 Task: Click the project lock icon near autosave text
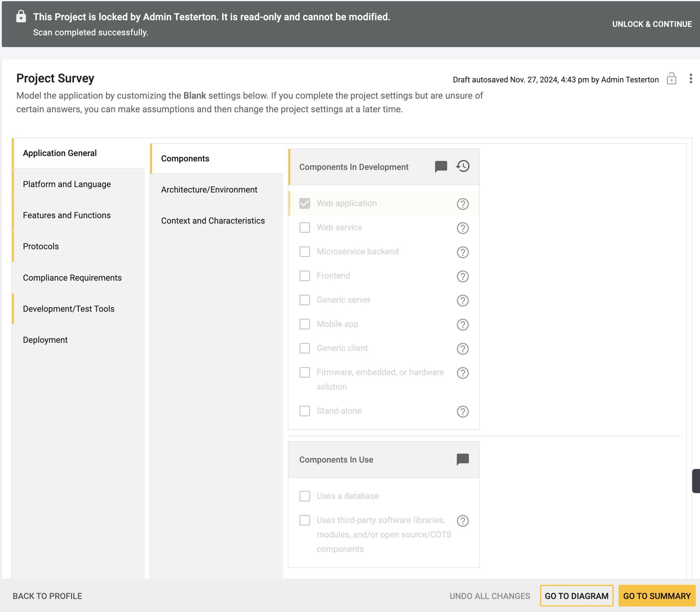(671, 79)
